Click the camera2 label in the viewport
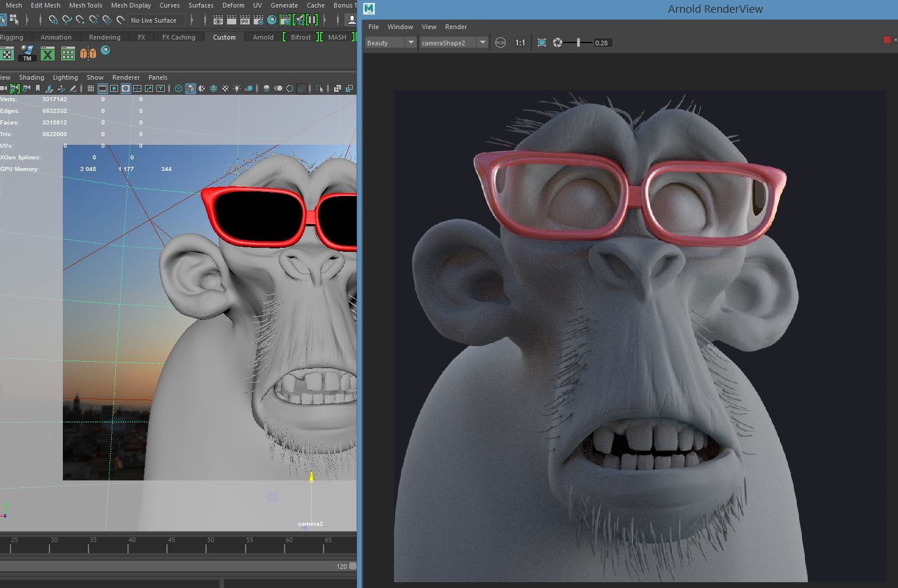This screenshot has height=588, width=898. tap(310, 524)
